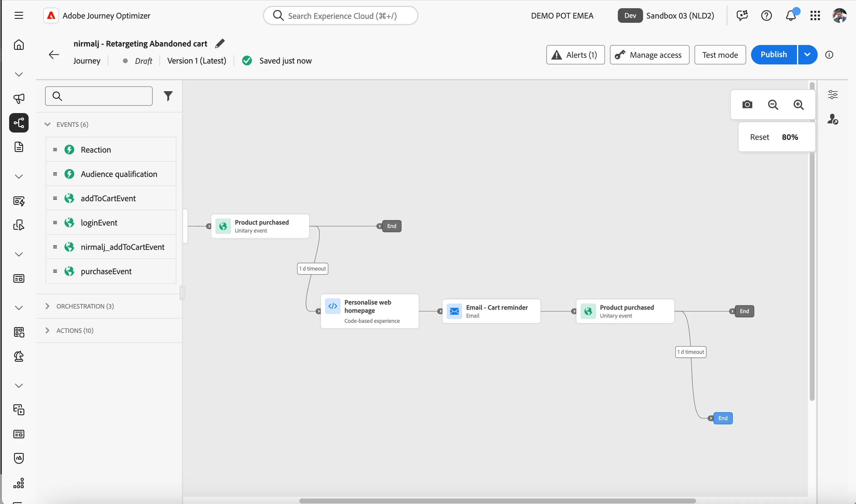This screenshot has height=504, width=856.
Task: Open Manage access
Action: pos(649,55)
